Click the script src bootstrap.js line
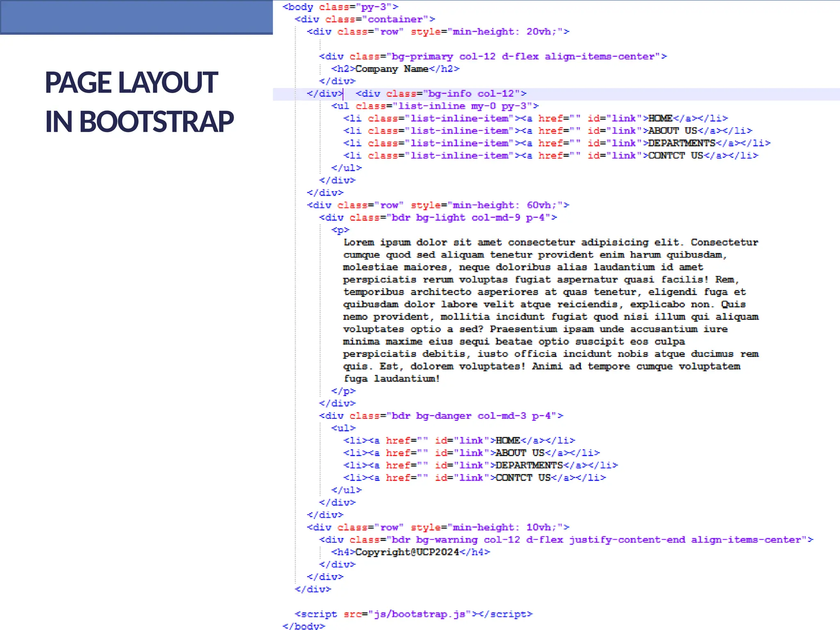The height and width of the screenshot is (630, 840). pos(413,614)
